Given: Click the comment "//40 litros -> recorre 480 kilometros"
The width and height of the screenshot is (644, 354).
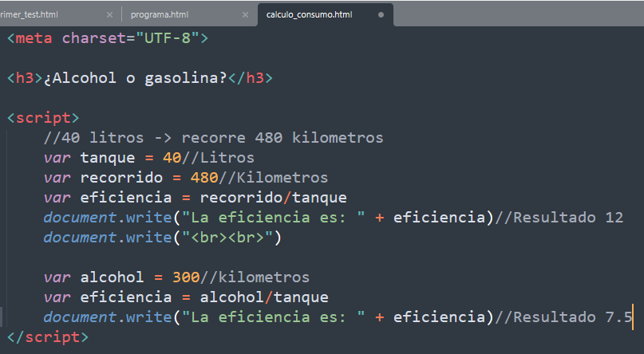Looking at the screenshot, I should click(213, 137).
